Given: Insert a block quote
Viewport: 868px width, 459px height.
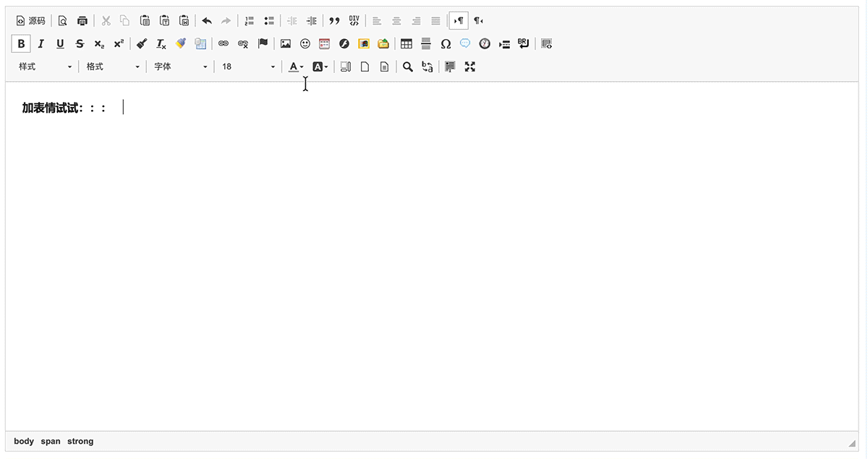Looking at the screenshot, I should click(334, 21).
